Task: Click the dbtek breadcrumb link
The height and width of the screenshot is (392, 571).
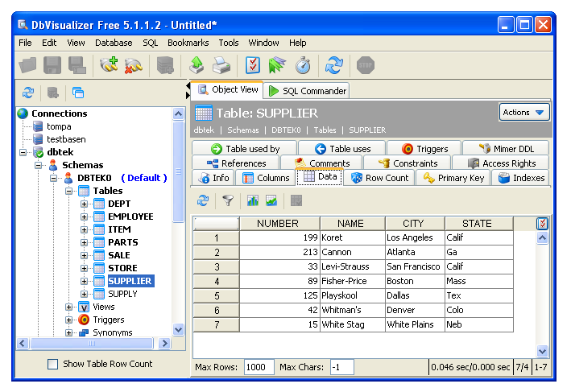Action: (x=204, y=130)
